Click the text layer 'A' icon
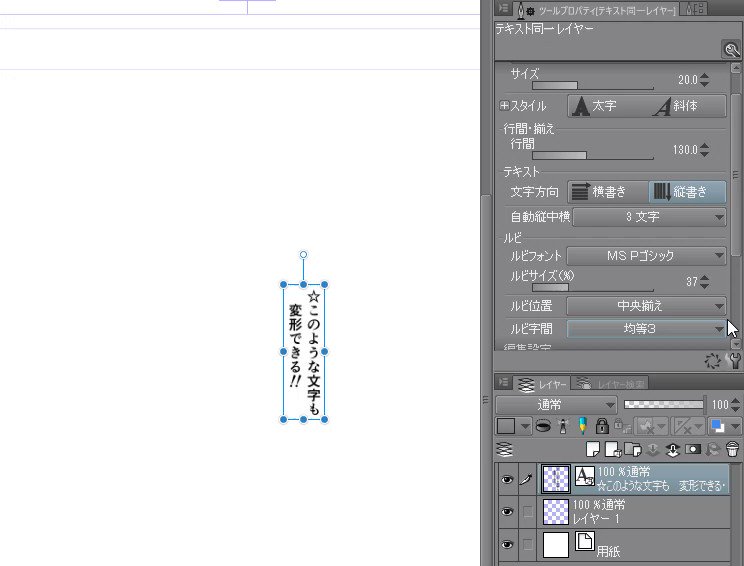Image resolution: width=744 pixels, height=566 pixels. [x=585, y=475]
